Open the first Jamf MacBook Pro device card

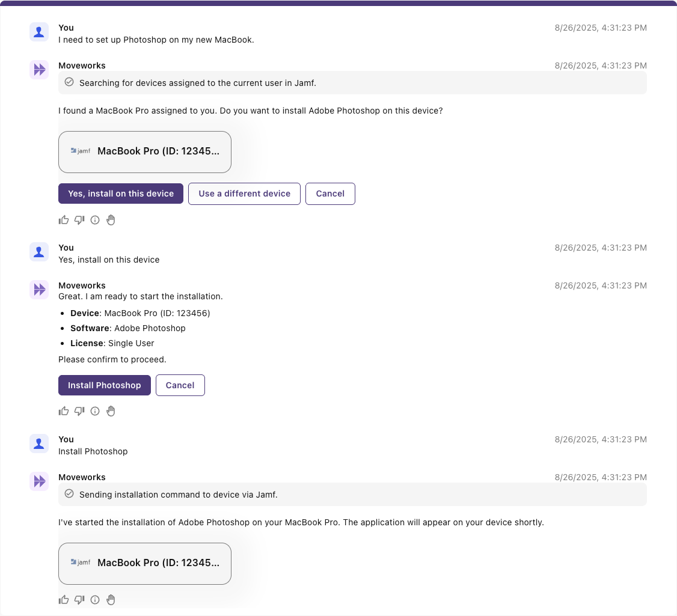pos(145,151)
